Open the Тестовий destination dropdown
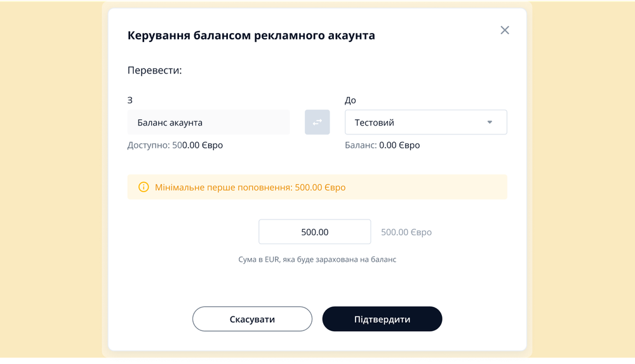 pos(425,122)
